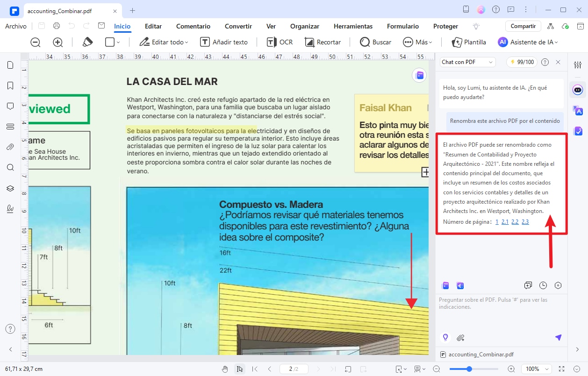Open the attachments paperclip panel in left sidebar

(x=10, y=147)
